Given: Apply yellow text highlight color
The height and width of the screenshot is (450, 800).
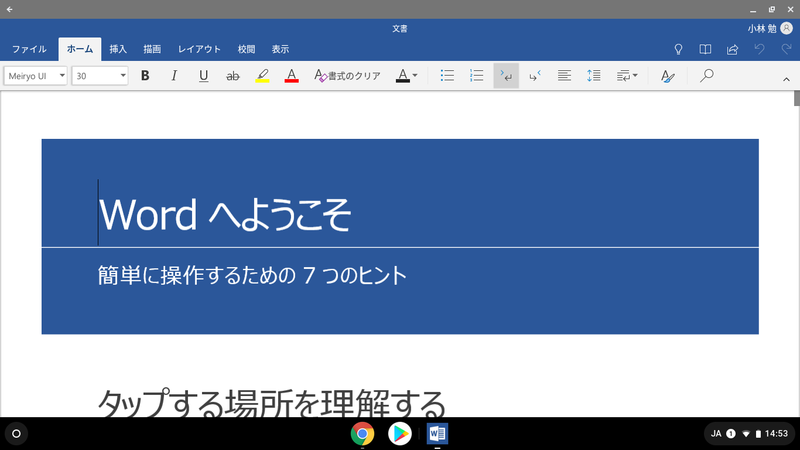Looking at the screenshot, I should 262,76.
